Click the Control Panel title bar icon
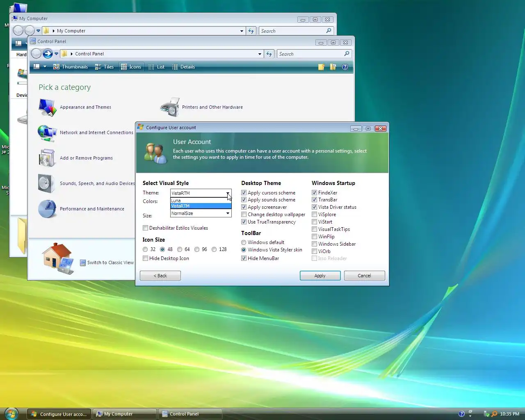The width and height of the screenshot is (525, 420). pos(33,41)
